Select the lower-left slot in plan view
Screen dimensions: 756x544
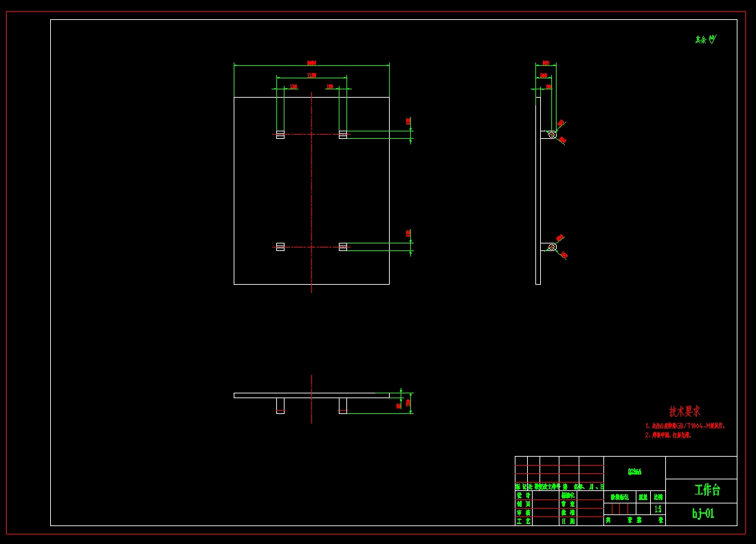280,247
